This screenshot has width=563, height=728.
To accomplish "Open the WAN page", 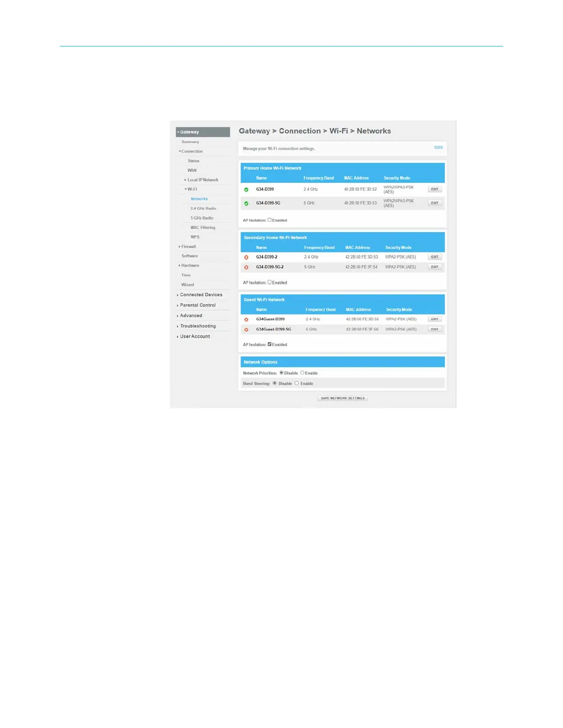I will pos(192,171).
